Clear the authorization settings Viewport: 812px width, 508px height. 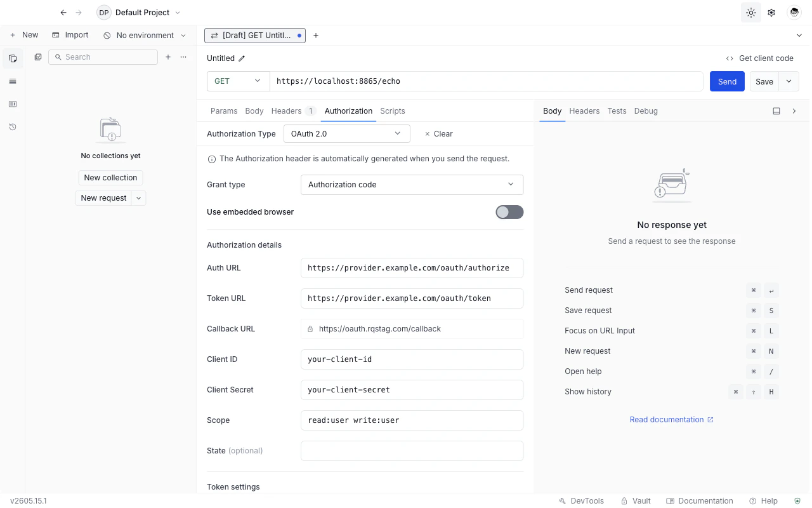tap(438, 134)
